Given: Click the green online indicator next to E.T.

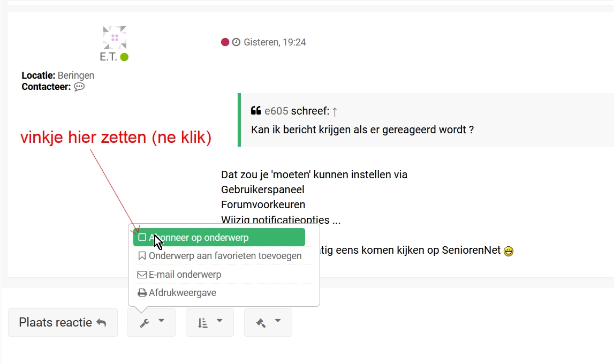Looking at the screenshot, I should (124, 55).
